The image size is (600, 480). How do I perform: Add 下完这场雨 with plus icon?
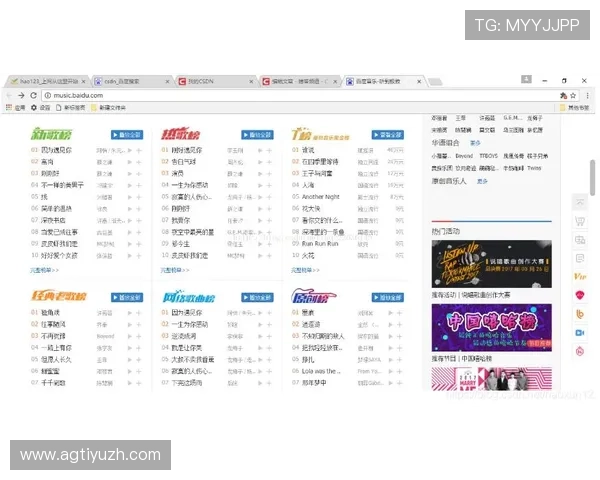coord(269,383)
